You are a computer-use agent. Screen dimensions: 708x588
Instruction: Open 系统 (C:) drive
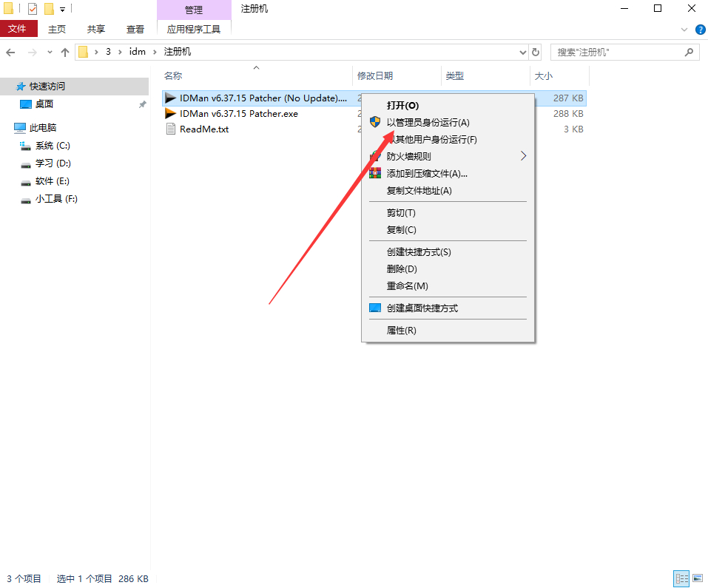[x=53, y=146]
